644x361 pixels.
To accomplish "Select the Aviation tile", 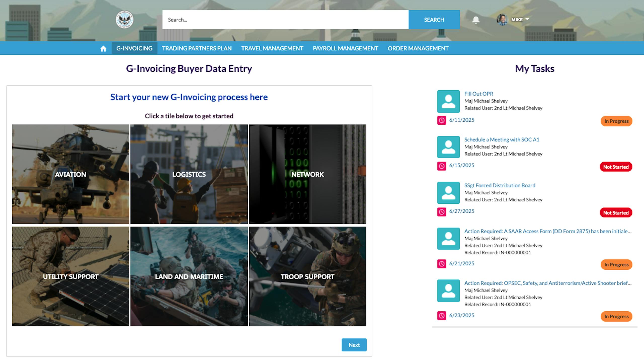I will [70, 174].
